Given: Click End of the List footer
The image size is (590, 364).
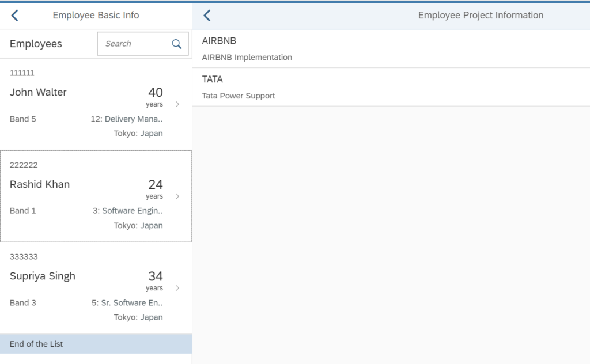Looking at the screenshot, I should 96,344.
